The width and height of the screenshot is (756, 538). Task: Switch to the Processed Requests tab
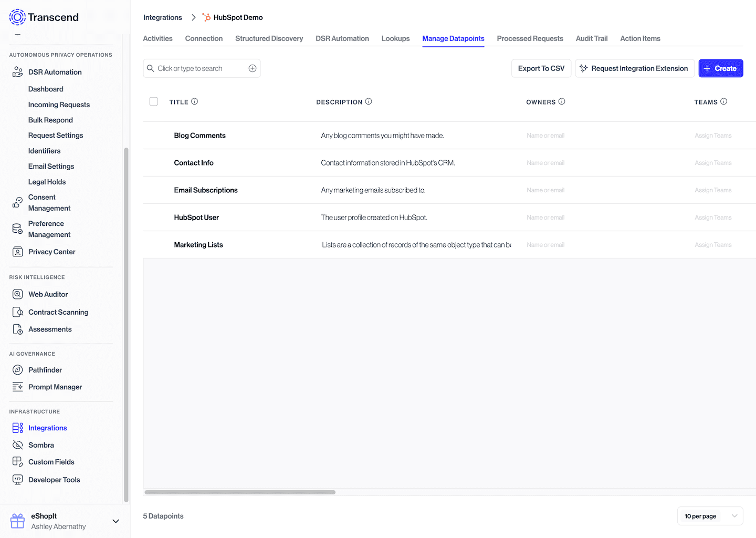(x=530, y=38)
